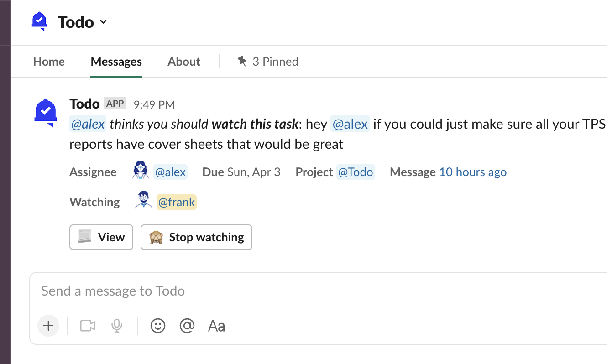Expand the Todo title dropdown chevron

tap(104, 22)
